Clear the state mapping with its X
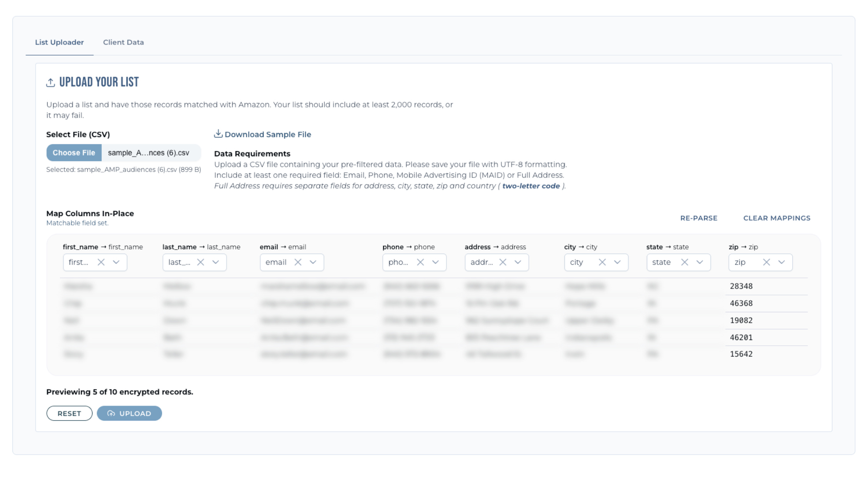This screenshot has width=868, height=477. [x=685, y=262]
